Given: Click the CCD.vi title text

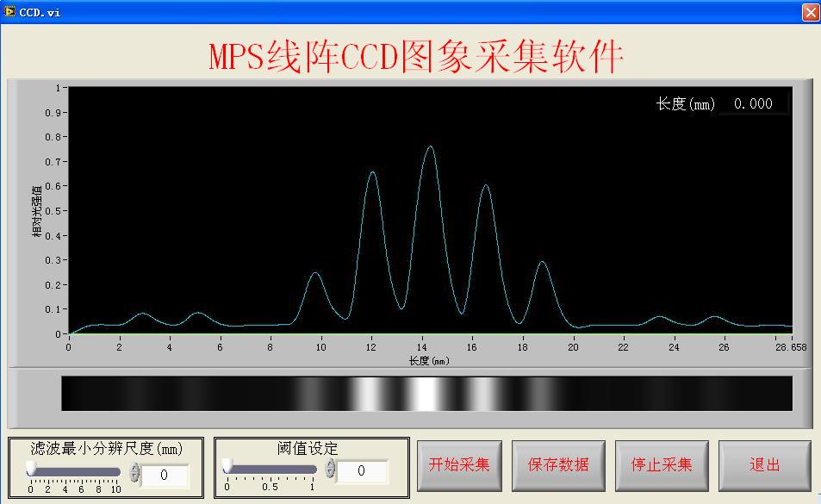Looking at the screenshot, I should (40, 13).
